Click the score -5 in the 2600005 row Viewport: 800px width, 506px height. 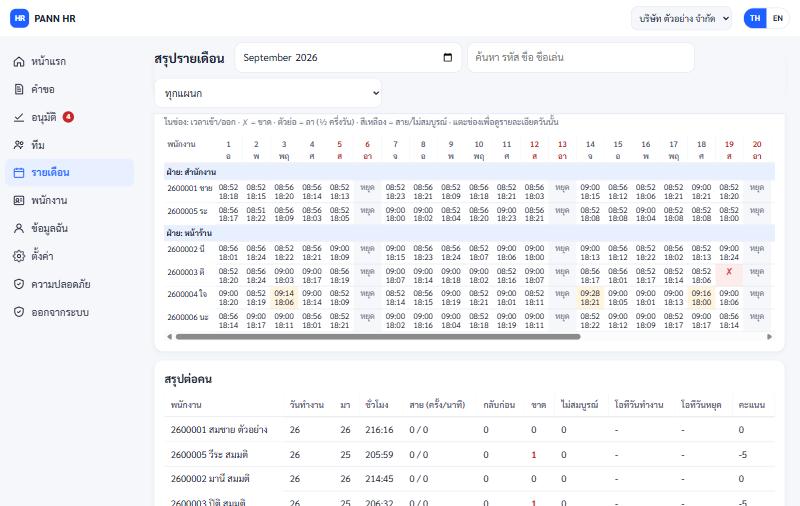743,454
